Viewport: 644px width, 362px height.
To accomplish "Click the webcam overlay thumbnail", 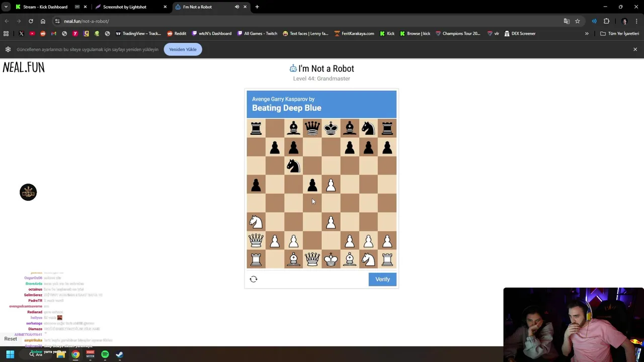I will point(574,325).
